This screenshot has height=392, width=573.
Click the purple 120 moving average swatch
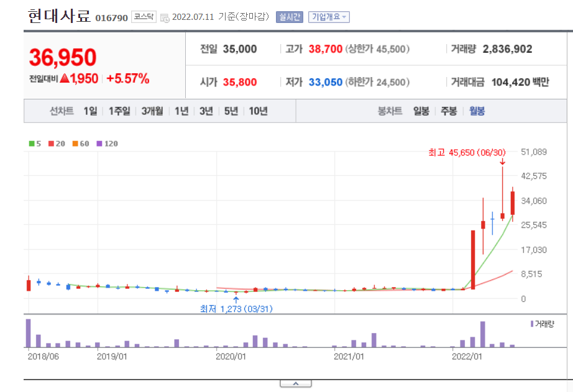99,144
